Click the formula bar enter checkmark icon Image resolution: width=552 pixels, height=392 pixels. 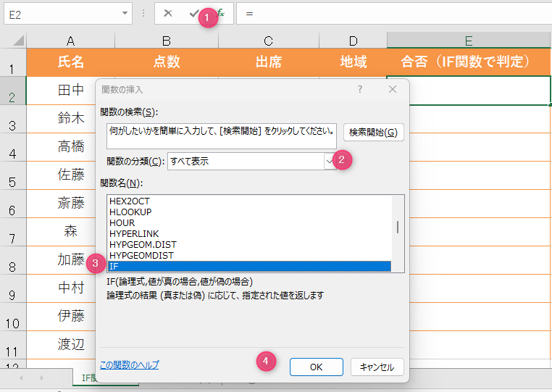tap(193, 14)
